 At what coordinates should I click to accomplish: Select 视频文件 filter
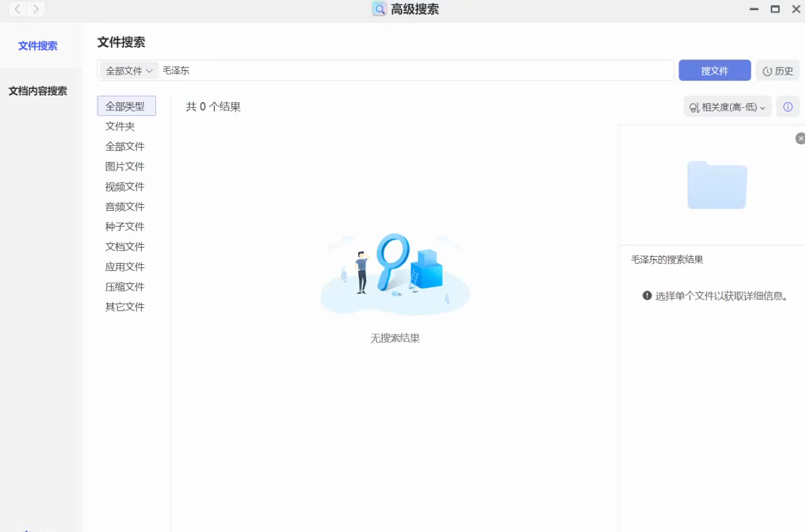point(125,187)
